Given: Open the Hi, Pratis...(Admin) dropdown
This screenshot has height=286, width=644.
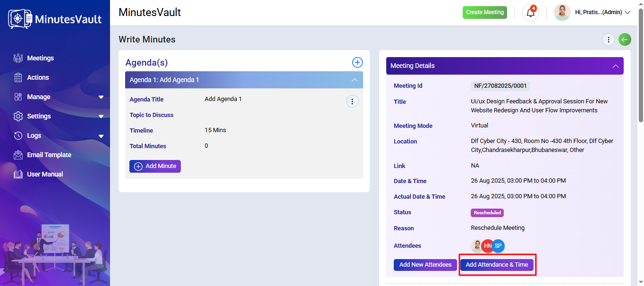Looking at the screenshot, I should click(603, 13).
